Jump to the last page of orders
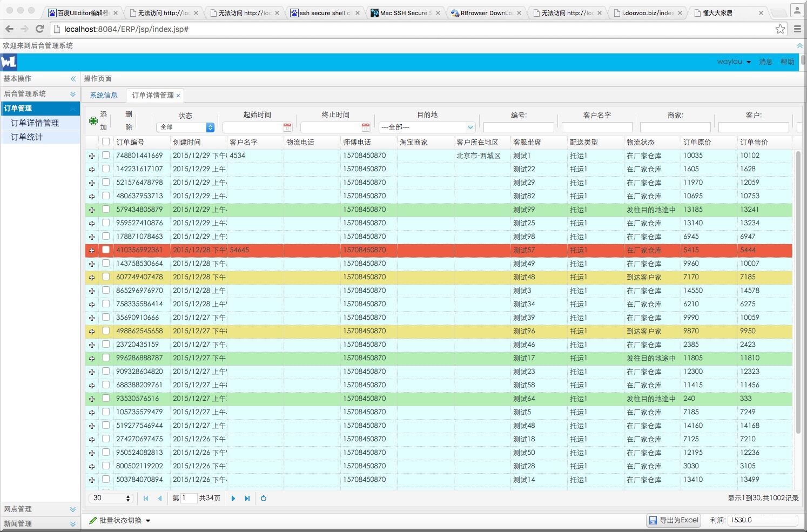Viewport: 807px width, 532px height. 247,499
